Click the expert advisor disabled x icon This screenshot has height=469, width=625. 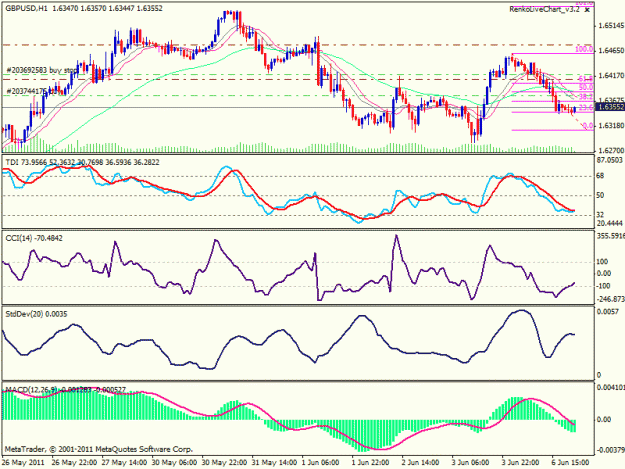click(587, 10)
